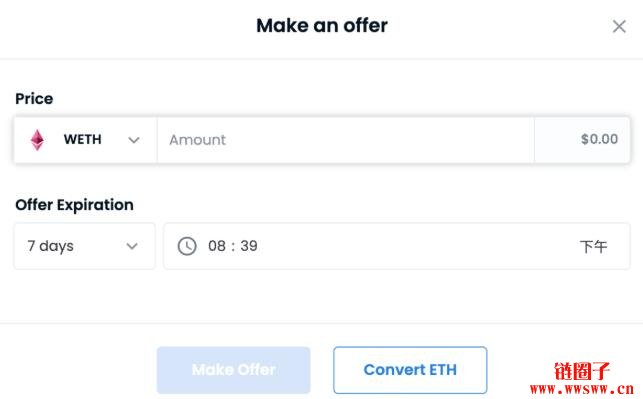This screenshot has width=643, height=399.
Task: Click the Price section label
Action: click(34, 99)
